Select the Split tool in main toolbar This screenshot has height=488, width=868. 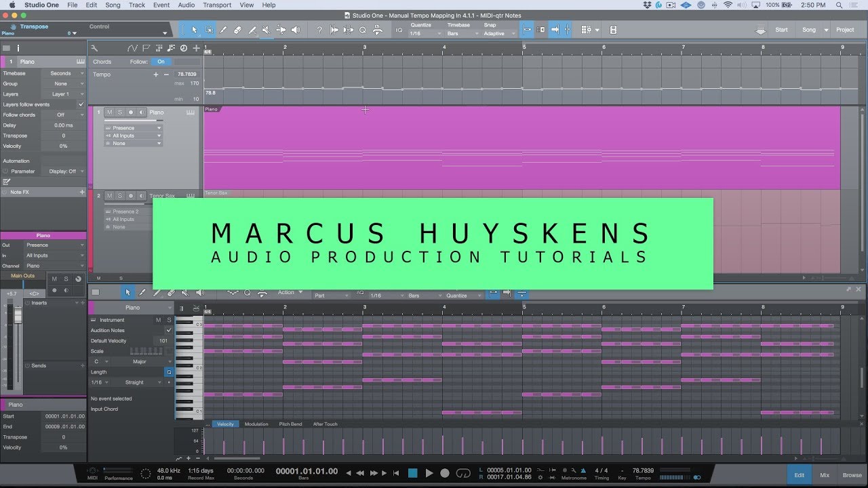tap(223, 30)
